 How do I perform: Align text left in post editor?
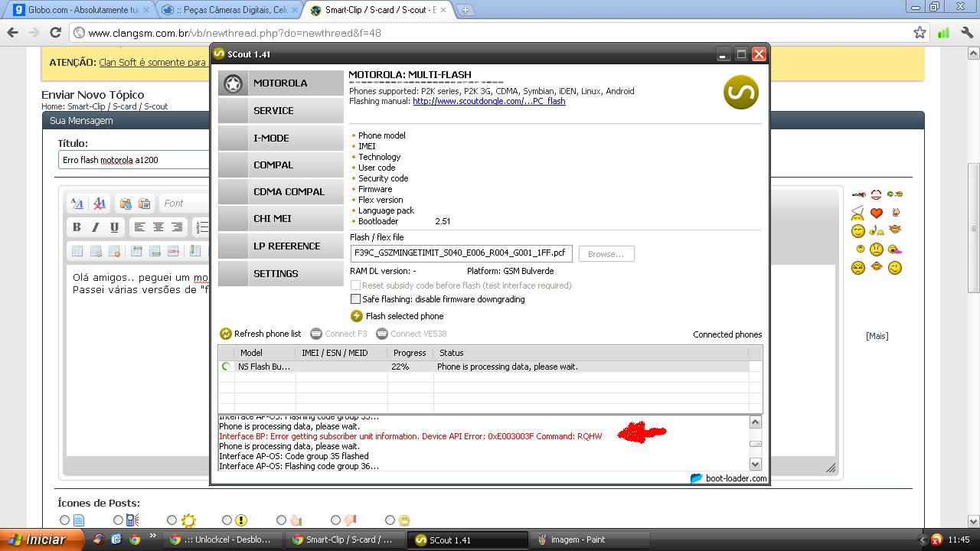point(139,227)
